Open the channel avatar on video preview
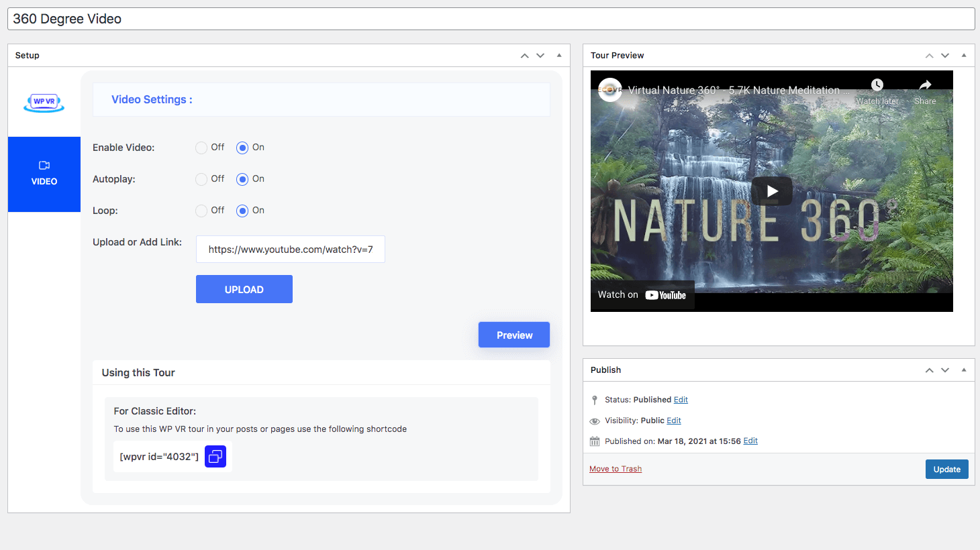Screen dimensions: 980x550 pos(610,90)
